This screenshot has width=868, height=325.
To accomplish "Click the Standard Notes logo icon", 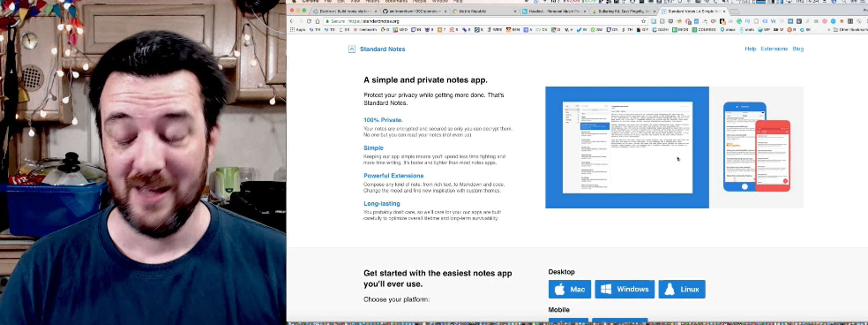I will (352, 49).
